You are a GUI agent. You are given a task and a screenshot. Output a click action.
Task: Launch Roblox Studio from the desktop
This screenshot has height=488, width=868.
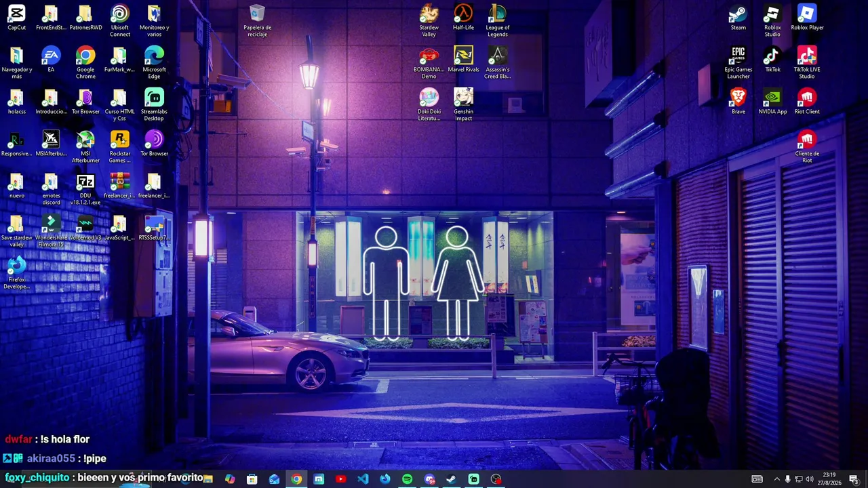(x=772, y=21)
